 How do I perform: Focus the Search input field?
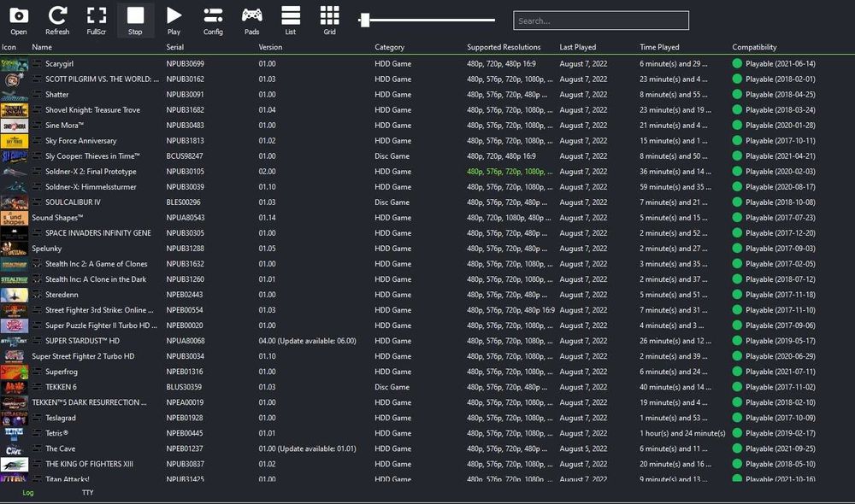tap(601, 21)
